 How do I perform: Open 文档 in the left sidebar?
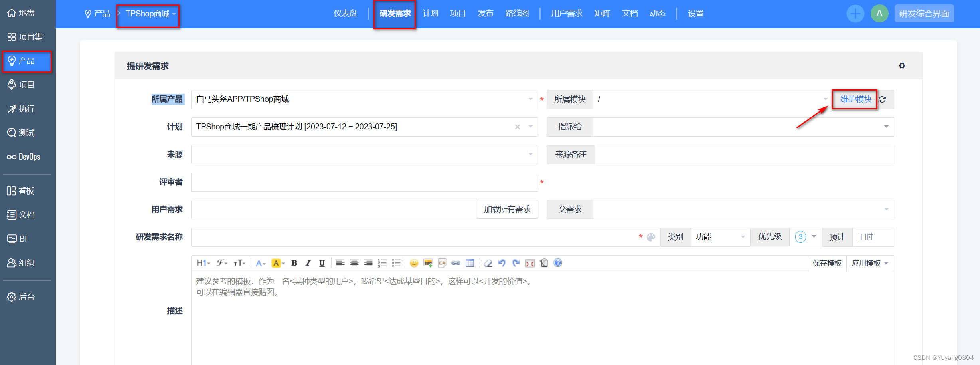pyautogui.click(x=21, y=215)
